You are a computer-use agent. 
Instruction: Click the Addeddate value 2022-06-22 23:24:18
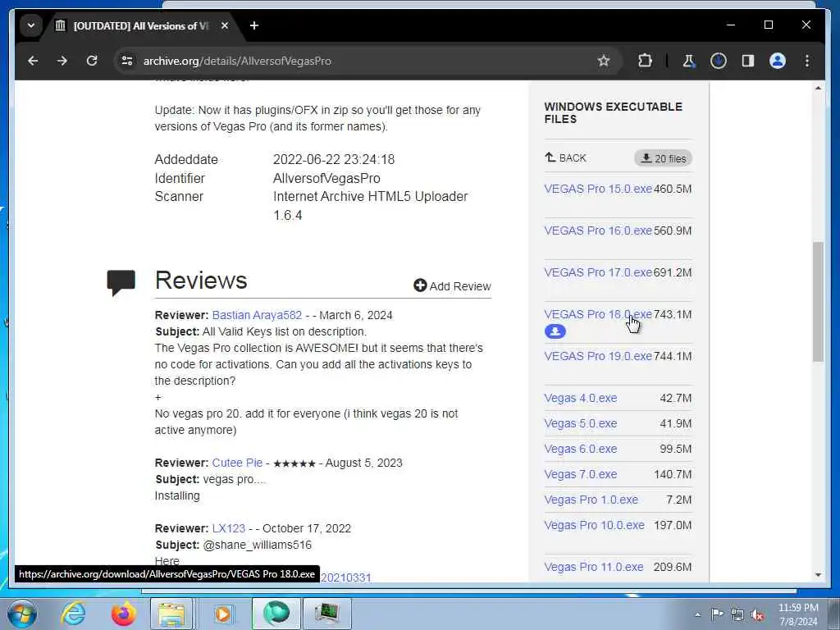tap(334, 159)
